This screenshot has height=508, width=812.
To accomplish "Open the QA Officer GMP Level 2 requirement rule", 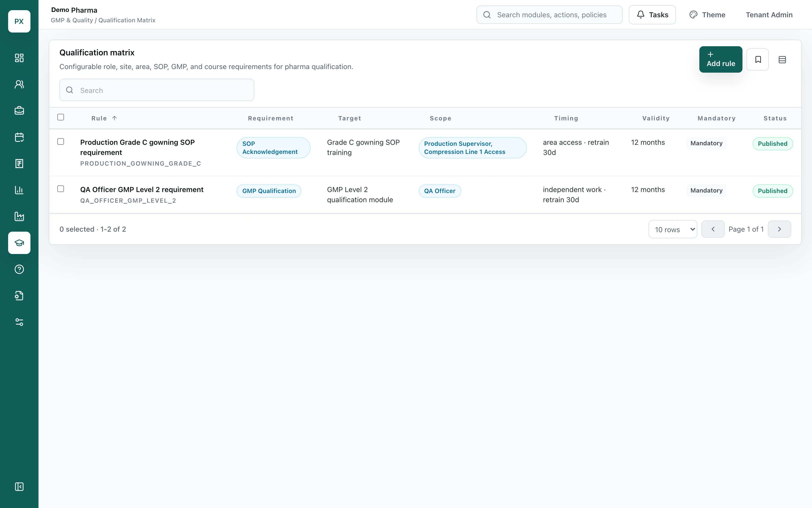I will [142, 189].
